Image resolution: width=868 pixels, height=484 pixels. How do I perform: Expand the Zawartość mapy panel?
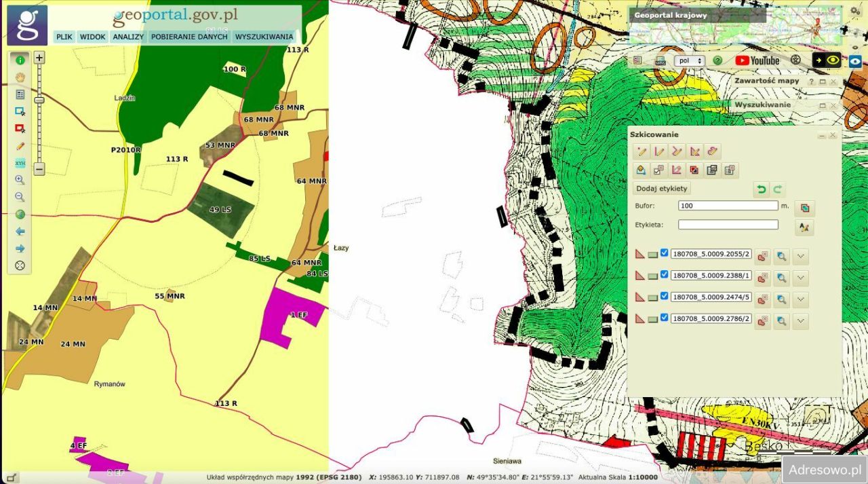[822, 81]
